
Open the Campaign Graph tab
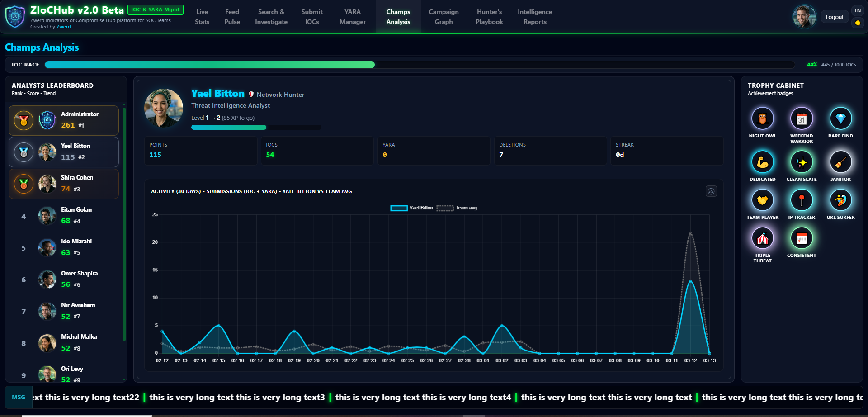coord(443,17)
